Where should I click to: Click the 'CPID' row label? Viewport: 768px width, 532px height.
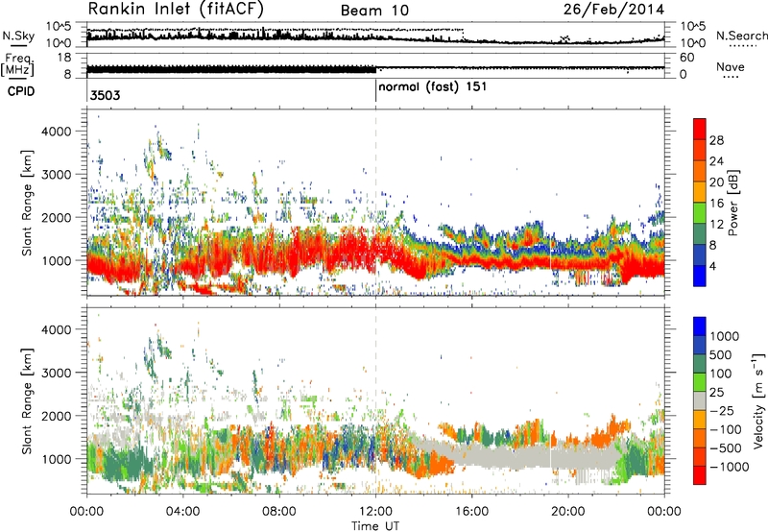(x=21, y=91)
